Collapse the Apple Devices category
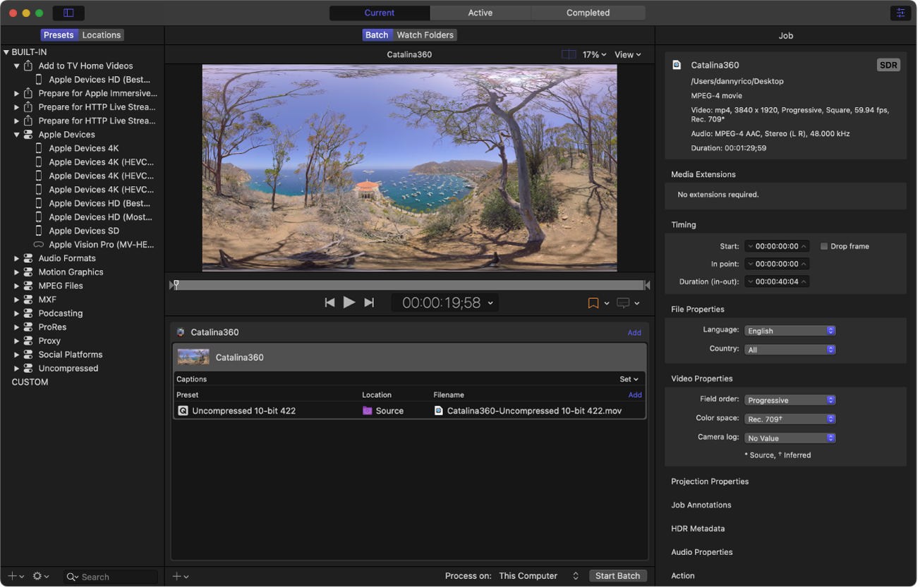The height and width of the screenshot is (588, 920). point(16,134)
